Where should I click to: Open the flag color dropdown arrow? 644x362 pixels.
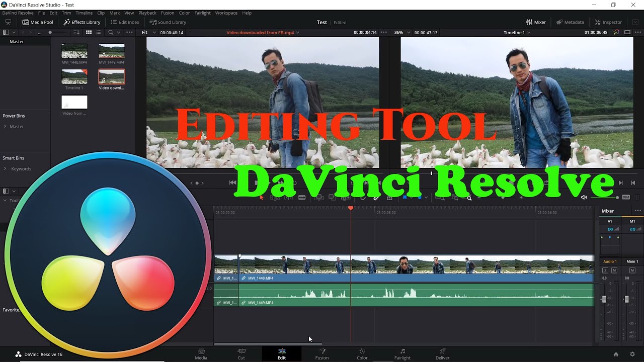(411, 198)
